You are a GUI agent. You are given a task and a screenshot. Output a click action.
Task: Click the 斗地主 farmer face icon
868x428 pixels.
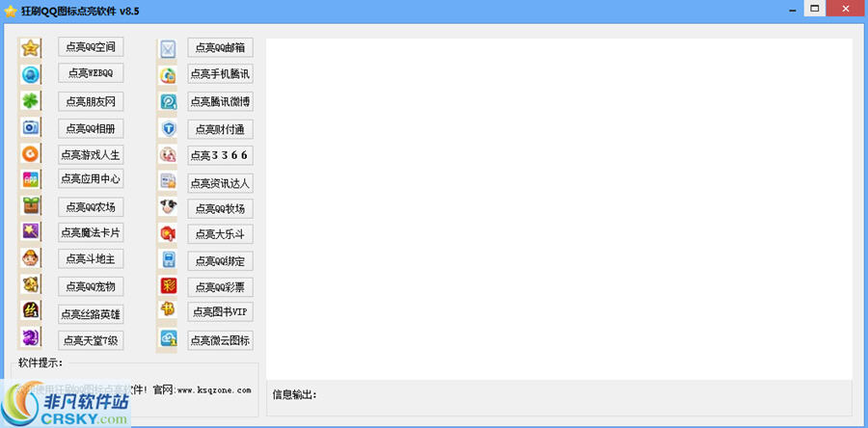point(31,257)
